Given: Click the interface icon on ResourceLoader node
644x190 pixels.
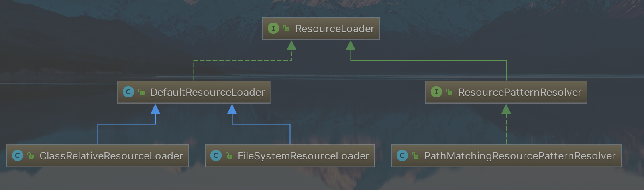Looking at the screenshot, I should pos(273,28).
